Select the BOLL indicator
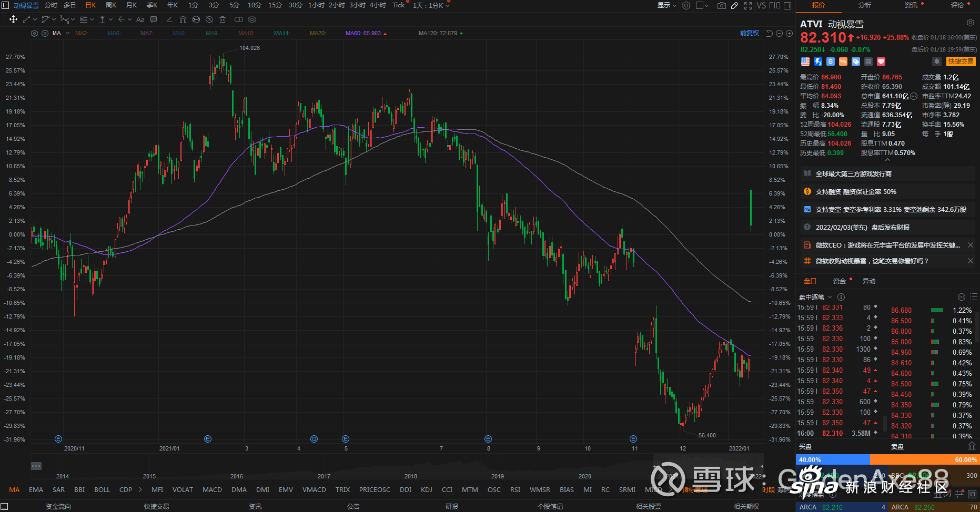Image resolution: width=980 pixels, height=512 pixels. point(102,489)
